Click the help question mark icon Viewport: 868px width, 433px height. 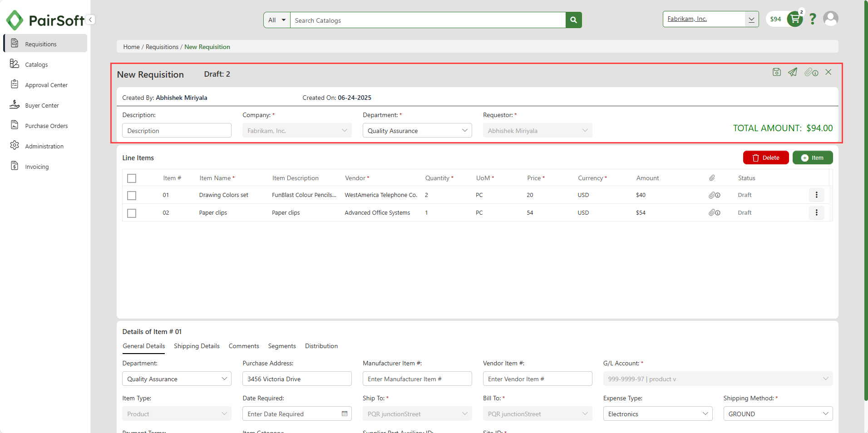pyautogui.click(x=813, y=19)
